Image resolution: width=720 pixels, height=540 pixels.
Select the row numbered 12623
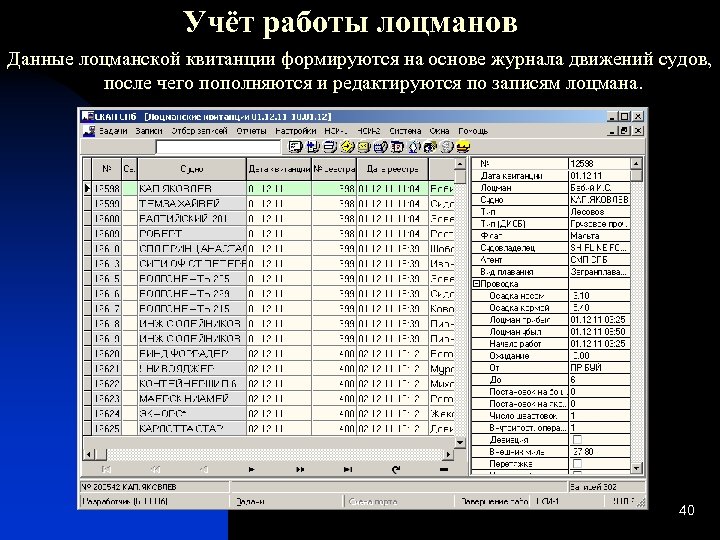click(269, 398)
